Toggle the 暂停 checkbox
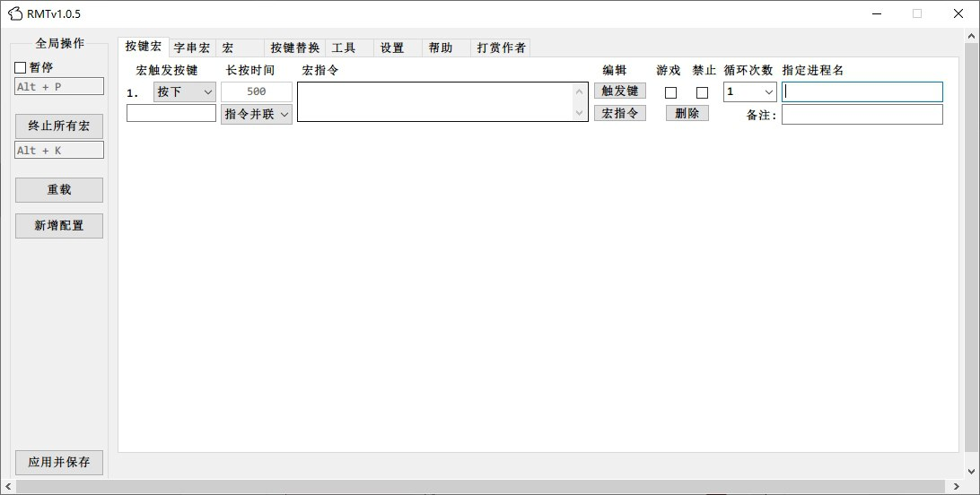The image size is (980, 495). (21, 67)
